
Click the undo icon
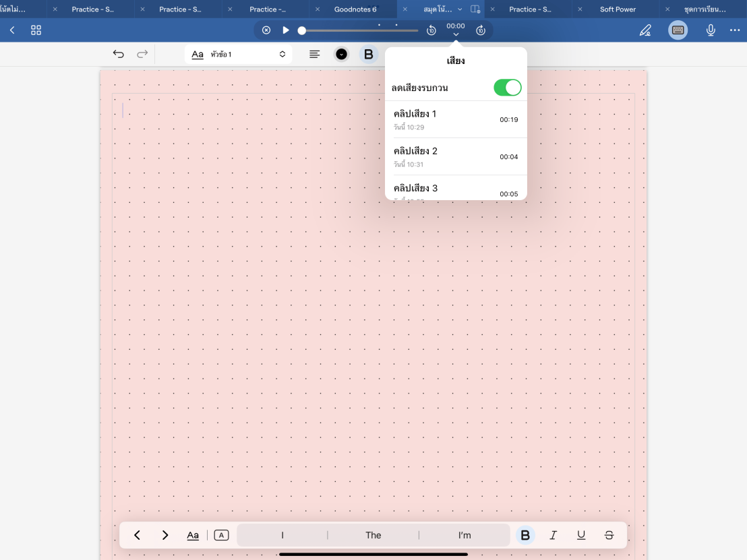coord(119,54)
